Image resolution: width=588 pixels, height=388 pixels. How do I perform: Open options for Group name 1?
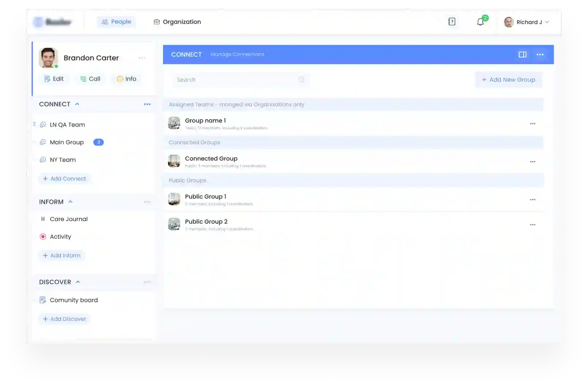532,124
